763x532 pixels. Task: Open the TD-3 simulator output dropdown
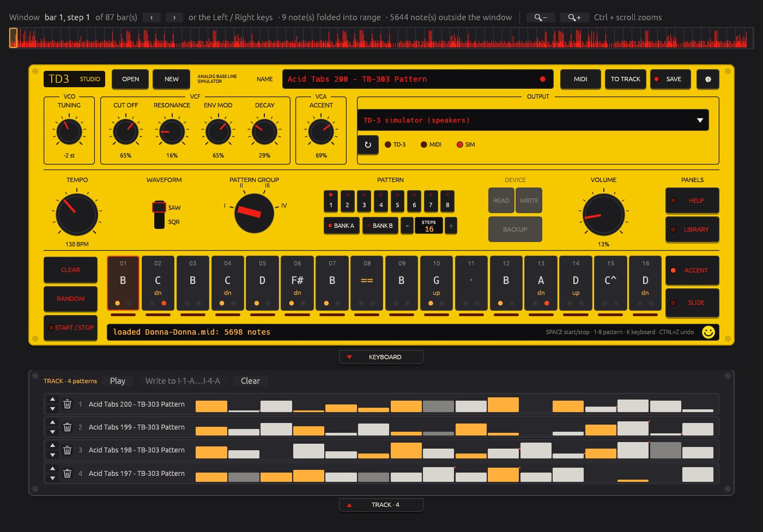tap(533, 120)
